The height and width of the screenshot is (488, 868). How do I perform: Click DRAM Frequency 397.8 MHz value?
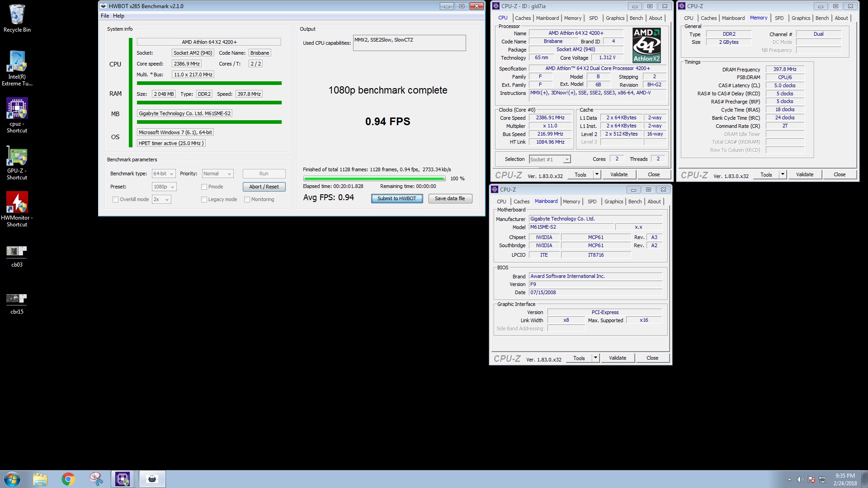[x=785, y=69]
